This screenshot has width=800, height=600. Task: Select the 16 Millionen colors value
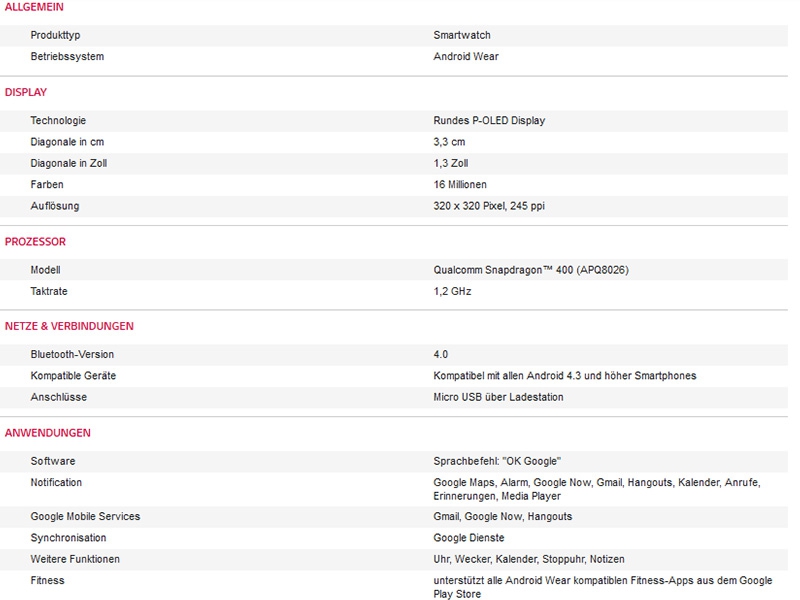click(460, 185)
